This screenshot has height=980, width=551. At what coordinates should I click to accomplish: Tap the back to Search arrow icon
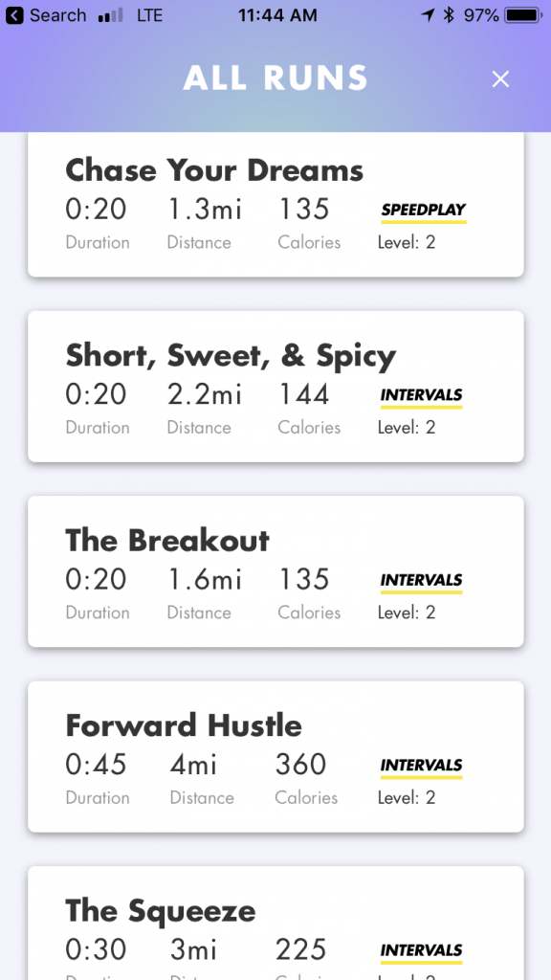click(14, 15)
